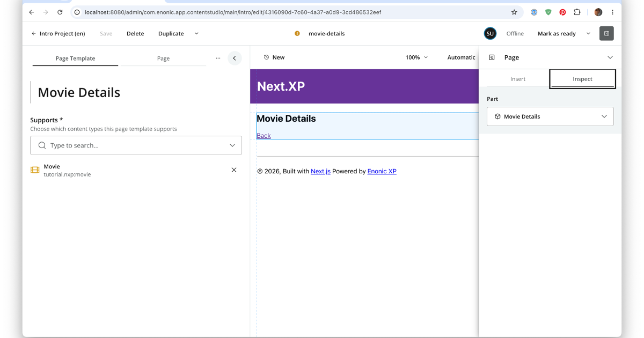Expand the content types search dropdown

[x=232, y=145]
